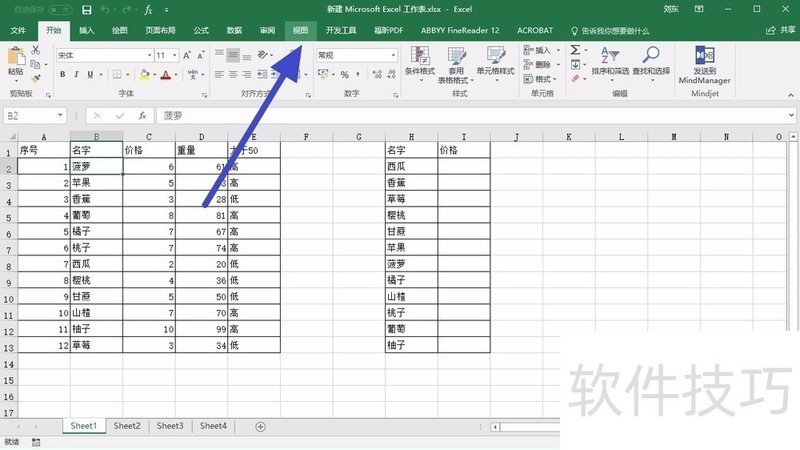Open Font dialog launcher (字体 group)

[x=205, y=95]
